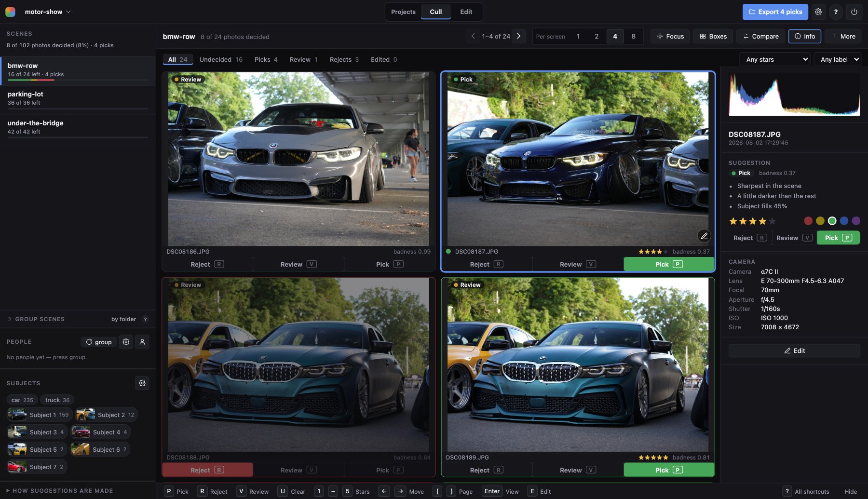Go to next page of photos
Image resolution: width=868 pixels, height=499 pixels.
pos(519,36)
